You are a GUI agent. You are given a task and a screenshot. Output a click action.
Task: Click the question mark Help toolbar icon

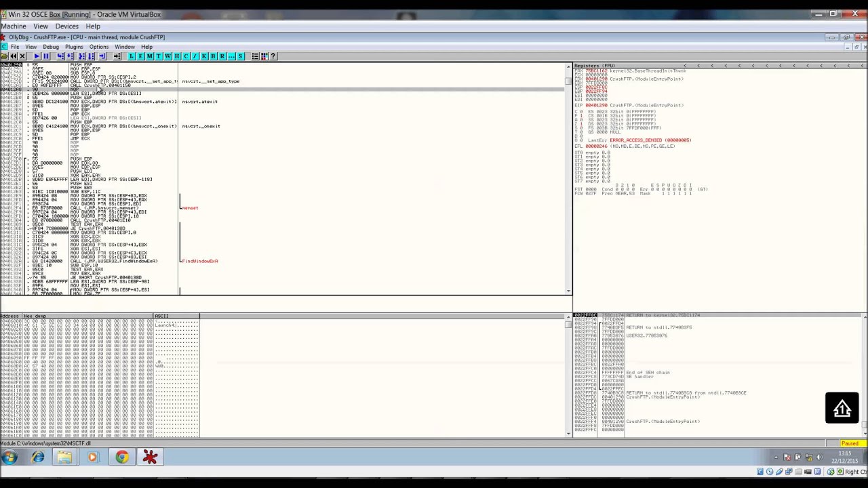273,56
